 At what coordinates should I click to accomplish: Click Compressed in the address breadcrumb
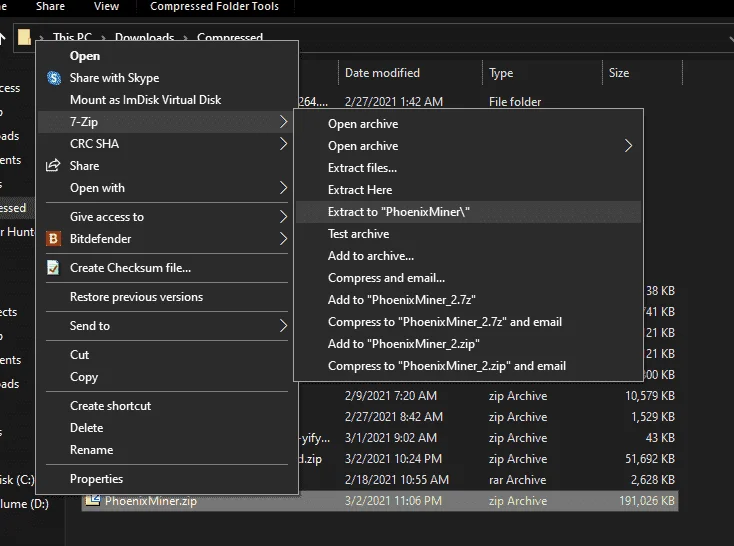[230, 37]
